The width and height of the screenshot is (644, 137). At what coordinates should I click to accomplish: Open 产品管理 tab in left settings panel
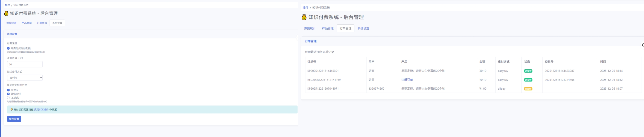(27, 23)
